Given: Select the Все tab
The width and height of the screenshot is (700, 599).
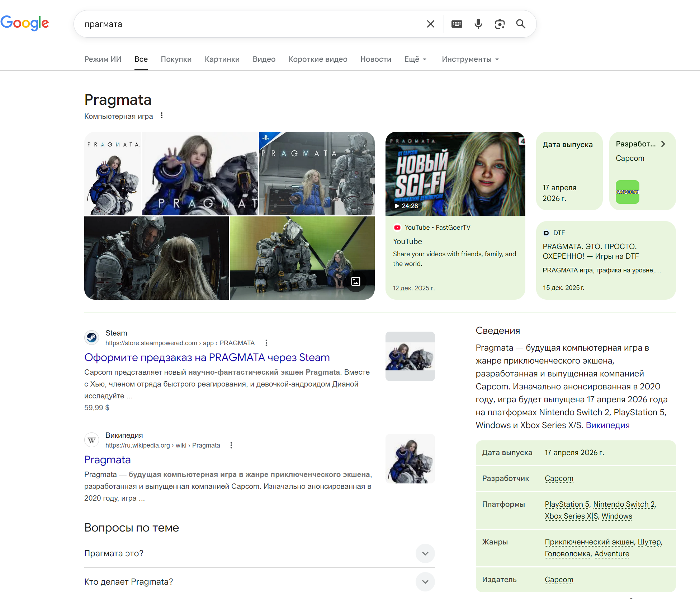Looking at the screenshot, I should [141, 59].
